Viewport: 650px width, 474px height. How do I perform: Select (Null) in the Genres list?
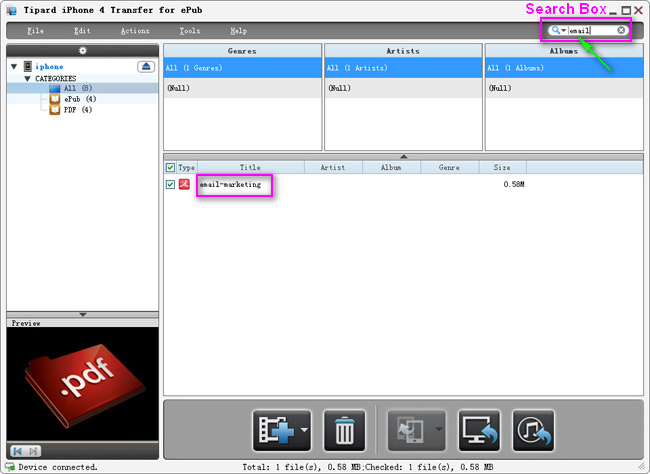click(243, 88)
